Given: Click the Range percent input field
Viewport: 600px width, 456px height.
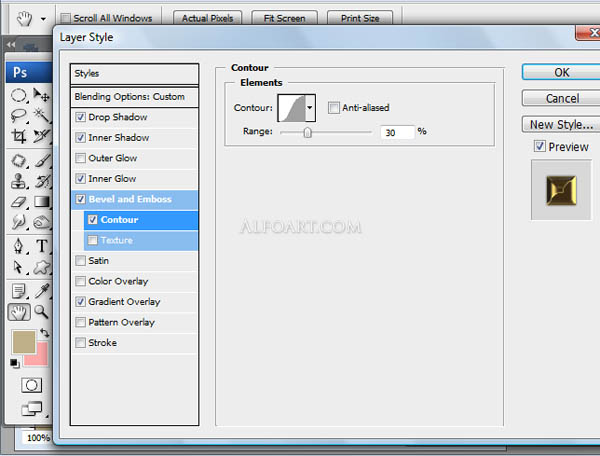Looking at the screenshot, I should coord(398,132).
